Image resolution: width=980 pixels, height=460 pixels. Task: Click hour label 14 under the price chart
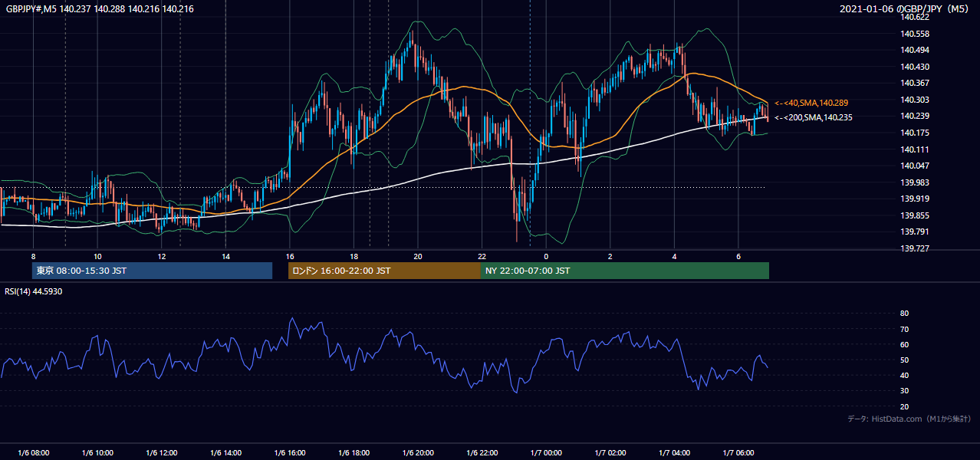(x=225, y=256)
